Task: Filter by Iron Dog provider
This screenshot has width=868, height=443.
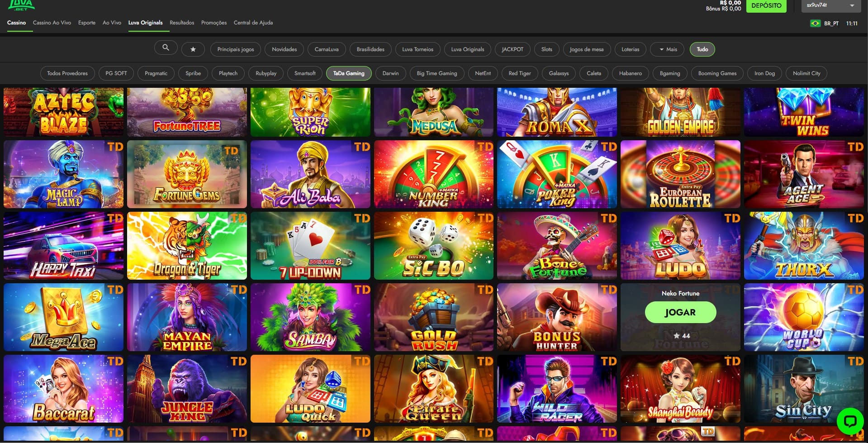Action: (764, 73)
